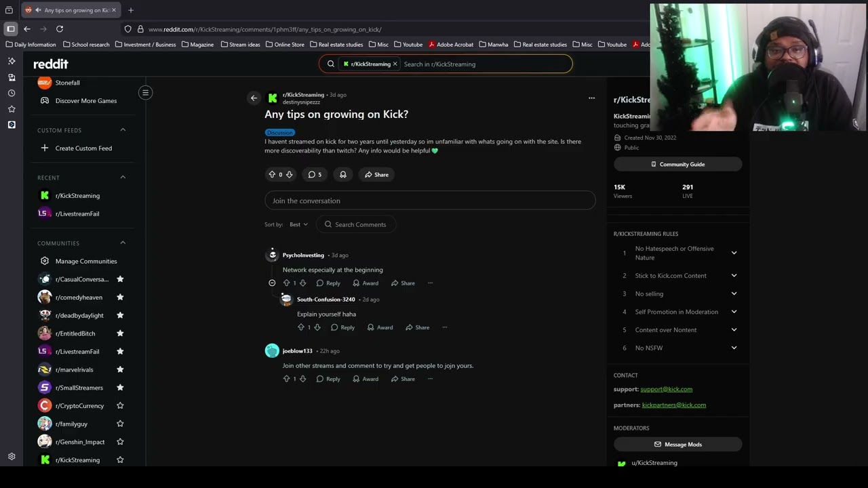The image size is (868, 488).
Task: Open more options on South-Confusion-3240's comment
Action: click(444, 327)
